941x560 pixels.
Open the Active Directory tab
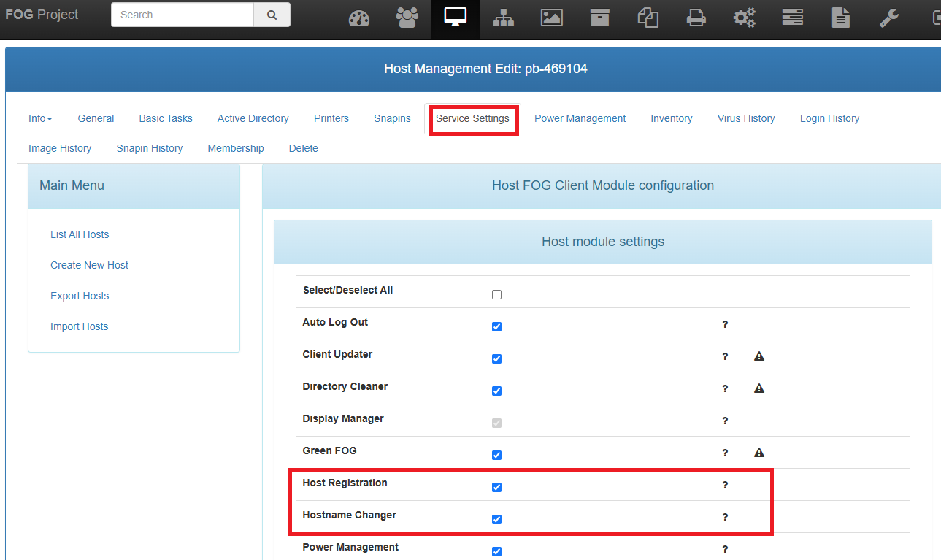pyautogui.click(x=253, y=118)
